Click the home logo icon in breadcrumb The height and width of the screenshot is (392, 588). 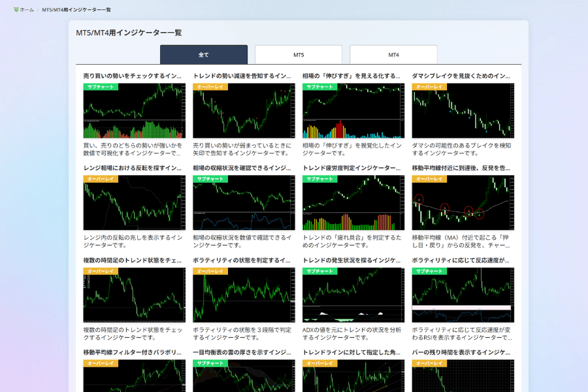(x=16, y=10)
